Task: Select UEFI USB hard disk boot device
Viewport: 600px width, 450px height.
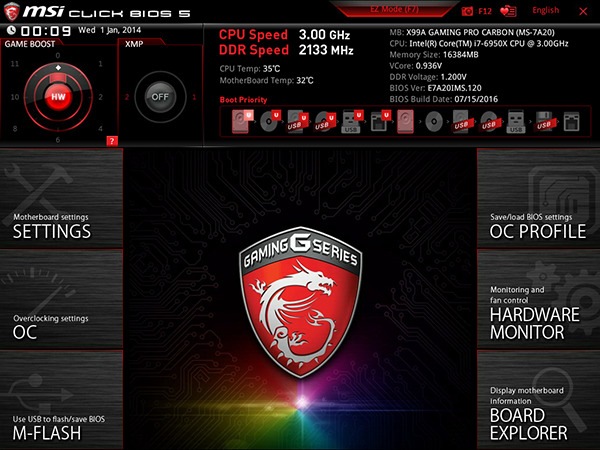Action: tap(298, 121)
